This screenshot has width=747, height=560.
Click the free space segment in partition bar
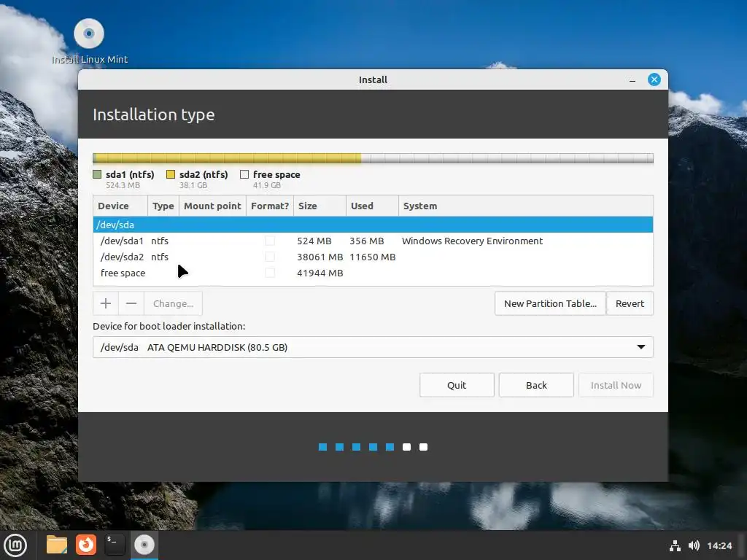pyautogui.click(x=507, y=158)
